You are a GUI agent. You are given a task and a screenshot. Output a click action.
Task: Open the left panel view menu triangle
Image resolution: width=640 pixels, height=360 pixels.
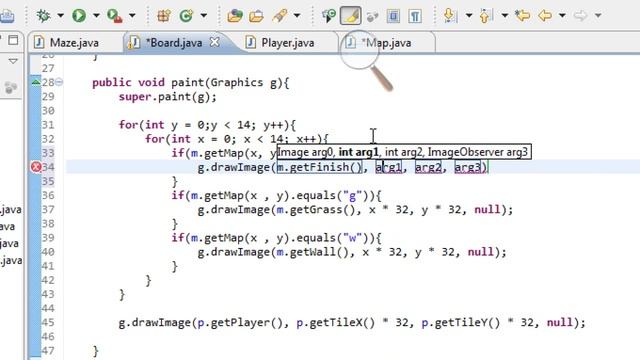(13, 61)
